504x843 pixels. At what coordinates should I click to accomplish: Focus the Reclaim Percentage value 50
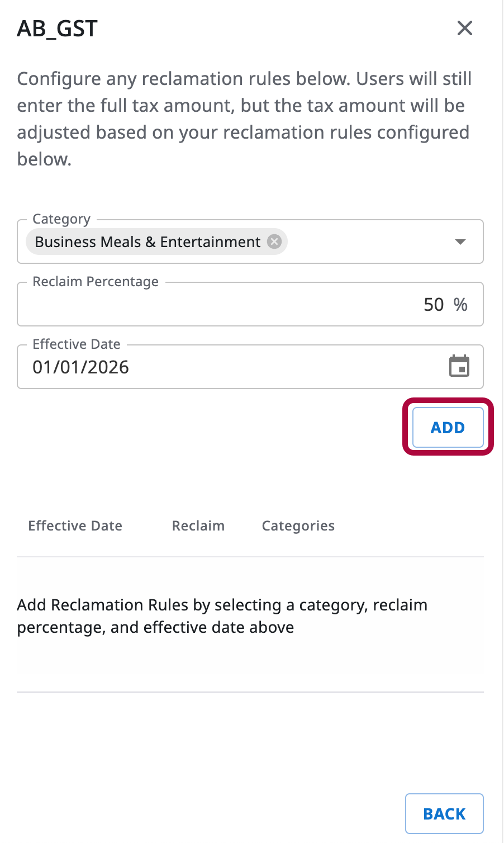tap(433, 305)
